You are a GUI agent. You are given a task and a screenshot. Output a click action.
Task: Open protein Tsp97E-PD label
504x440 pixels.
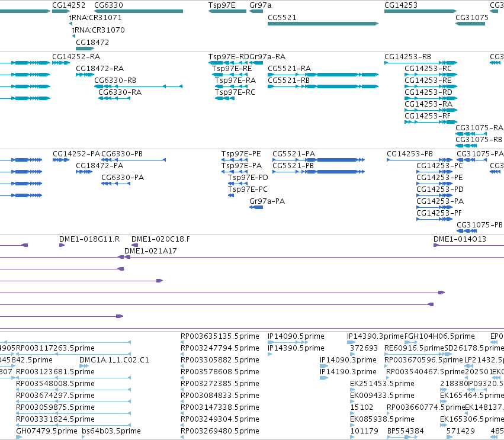[248, 178]
